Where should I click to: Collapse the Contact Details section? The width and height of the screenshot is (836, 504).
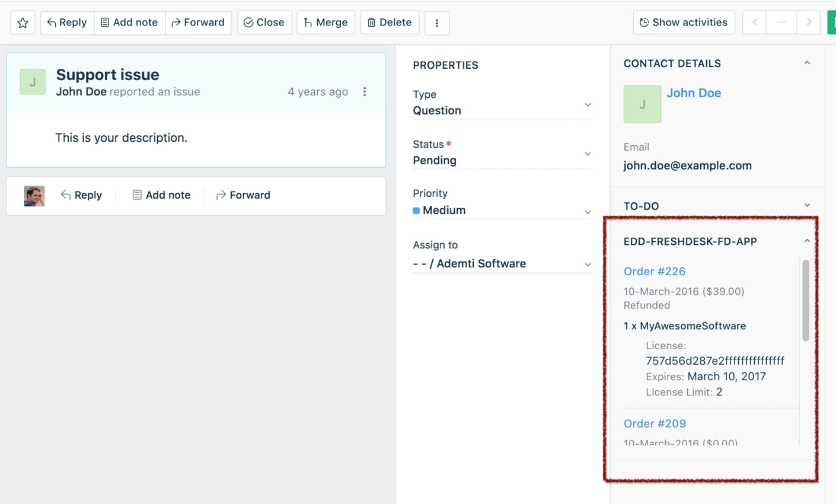click(x=807, y=63)
